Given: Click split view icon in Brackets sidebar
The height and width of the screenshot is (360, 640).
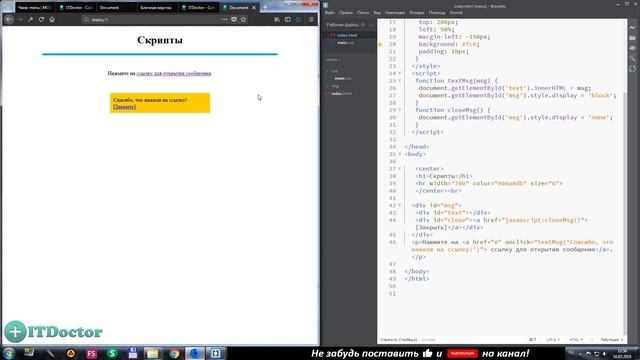Looking at the screenshot, I should 371,25.
